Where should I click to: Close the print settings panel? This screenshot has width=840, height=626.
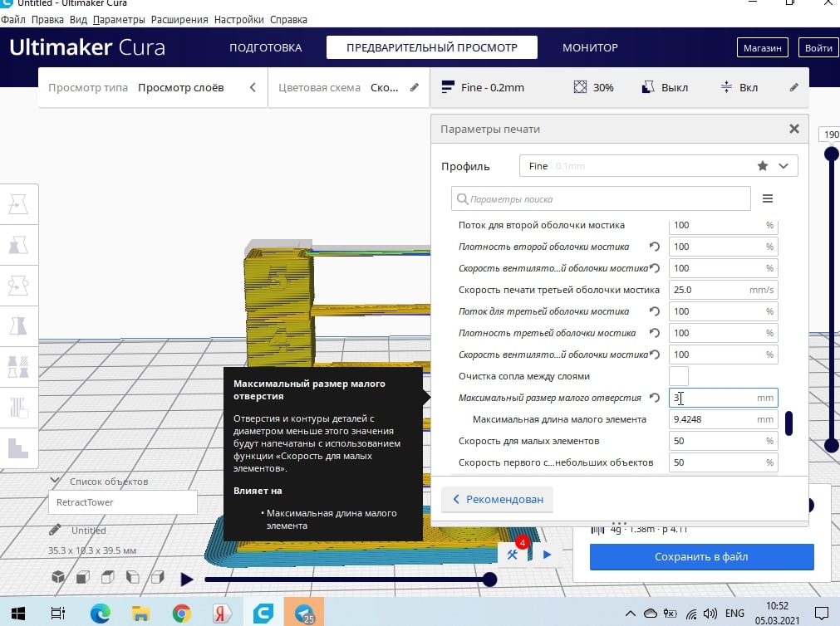tap(794, 129)
